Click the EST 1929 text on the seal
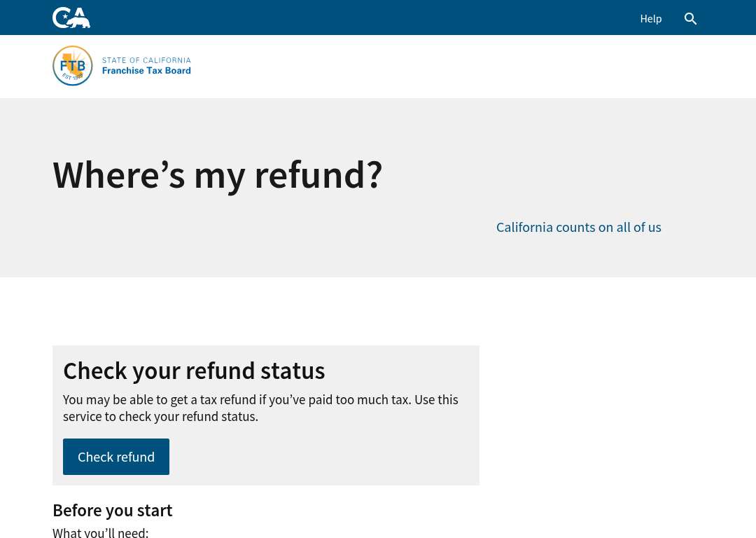The width and height of the screenshot is (756, 538). [72, 77]
